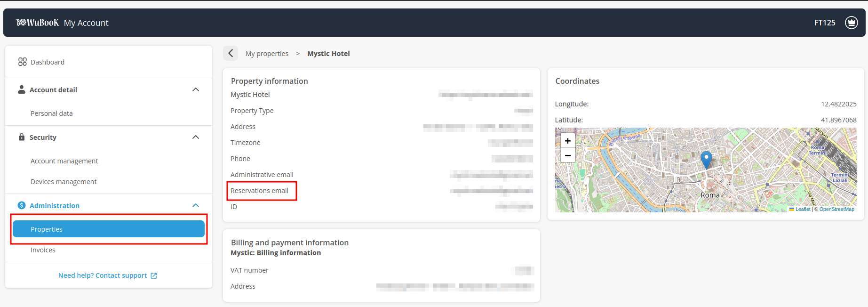Go to Account management
Viewport: 868px width, 307px height.
(64, 161)
